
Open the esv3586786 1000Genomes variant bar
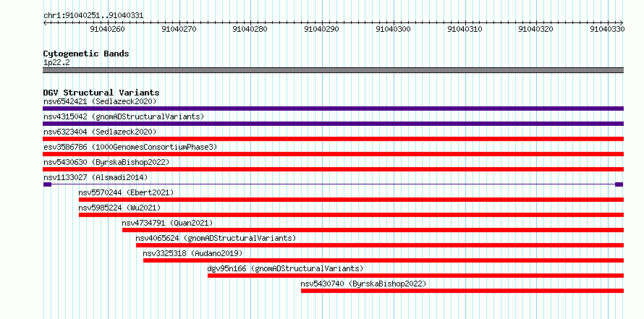[333, 154]
